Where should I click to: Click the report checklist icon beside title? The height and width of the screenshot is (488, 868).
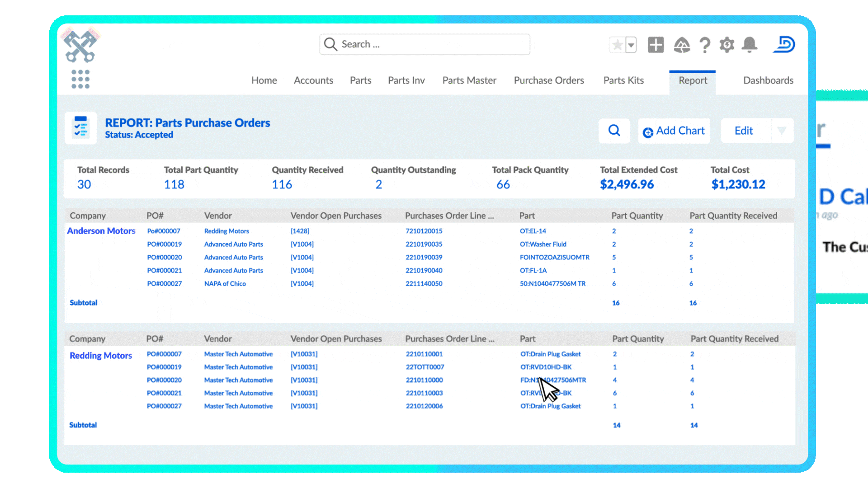[x=81, y=128]
